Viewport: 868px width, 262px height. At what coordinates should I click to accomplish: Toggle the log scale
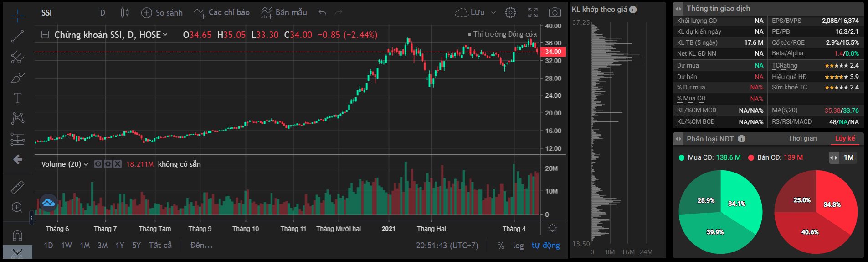point(518,246)
